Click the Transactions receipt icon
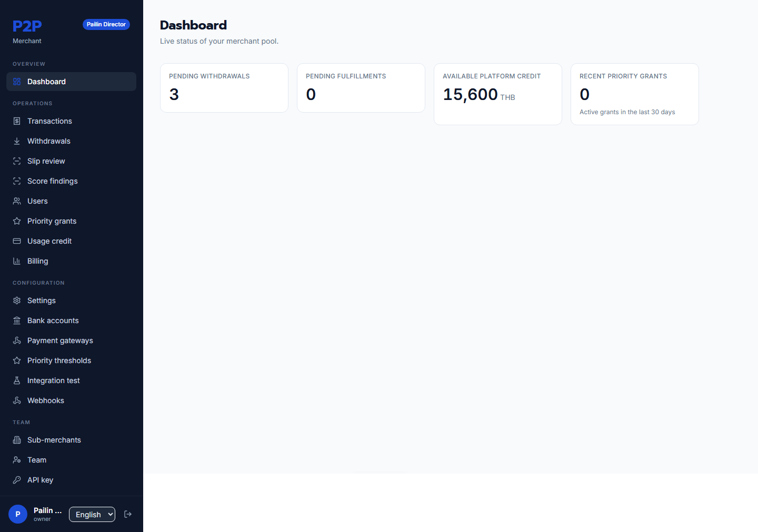 coord(17,121)
